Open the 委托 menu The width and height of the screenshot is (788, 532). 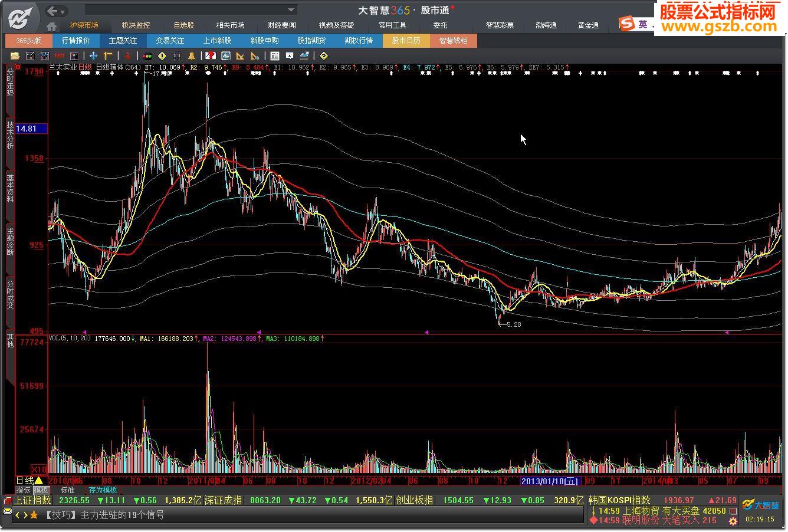click(440, 25)
